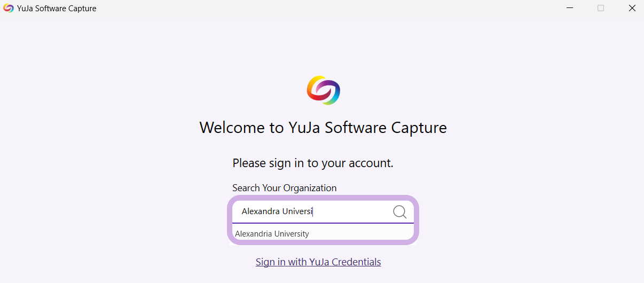Click the word "Credentials" in sign-in link
The image size is (644, 283).
coord(356,262)
